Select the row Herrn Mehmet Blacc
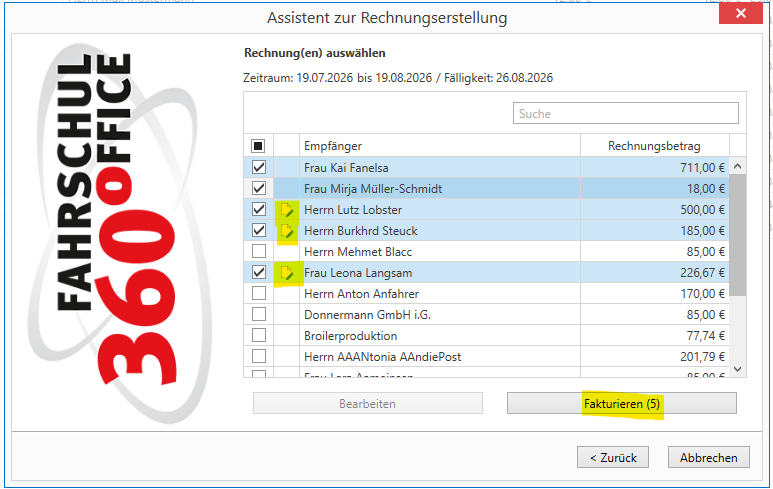 point(487,251)
